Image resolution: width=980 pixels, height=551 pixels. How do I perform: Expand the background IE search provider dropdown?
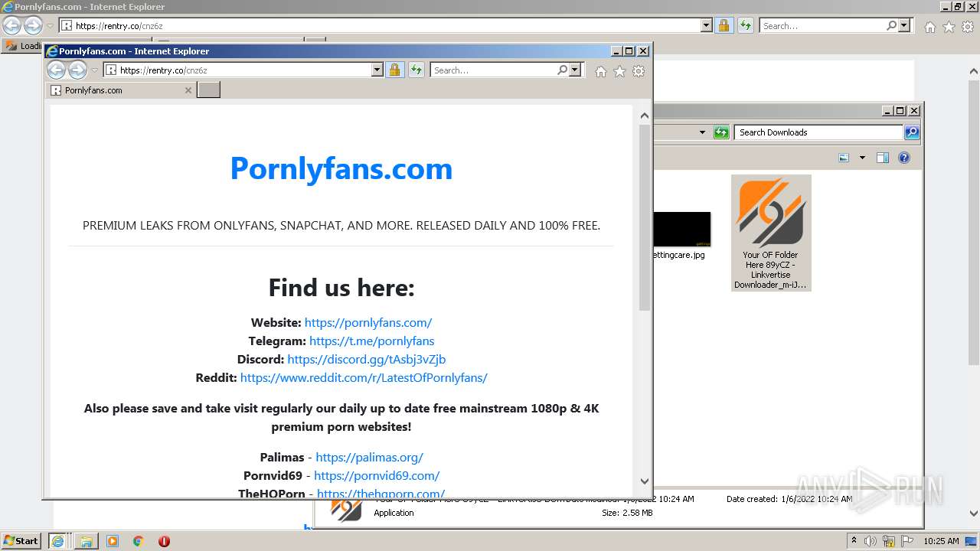tap(904, 25)
